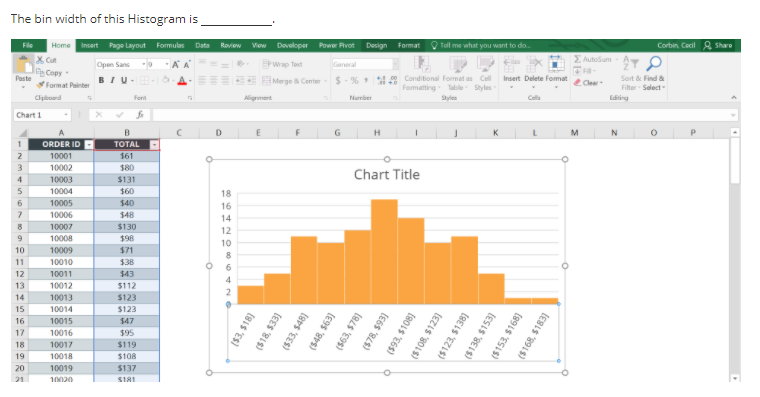Open Clipboard group dialog launcher

(89, 97)
